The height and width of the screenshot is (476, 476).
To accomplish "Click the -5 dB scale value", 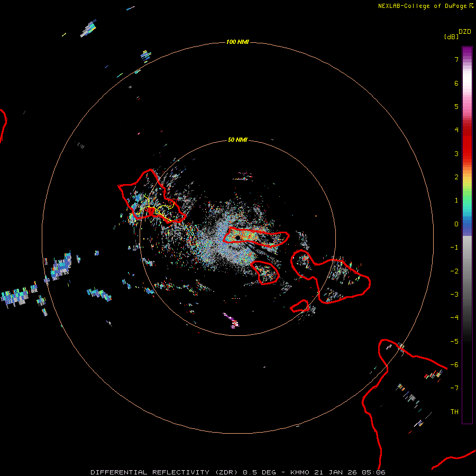I will point(454,342).
